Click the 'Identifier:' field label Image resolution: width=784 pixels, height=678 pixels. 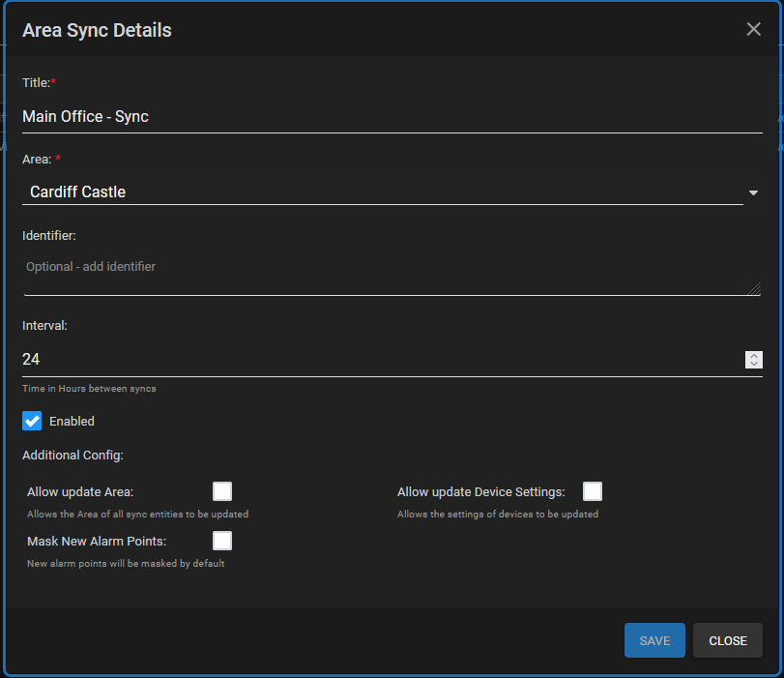(x=49, y=236)
